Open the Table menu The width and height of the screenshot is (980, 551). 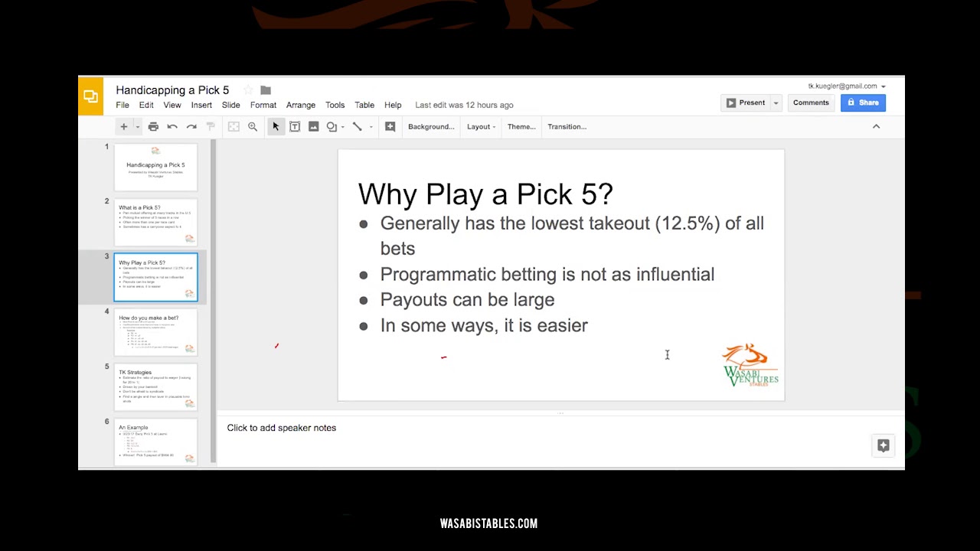click(x=364, y=105)
